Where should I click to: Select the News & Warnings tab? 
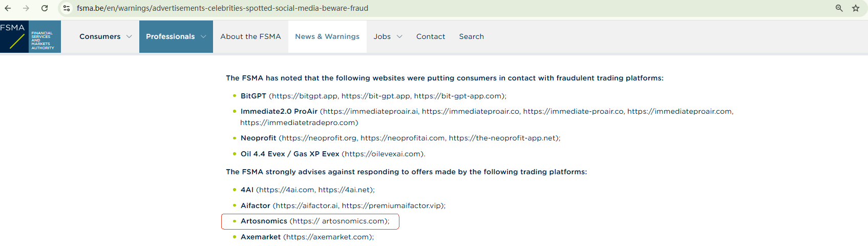click(x=327, y=36)
